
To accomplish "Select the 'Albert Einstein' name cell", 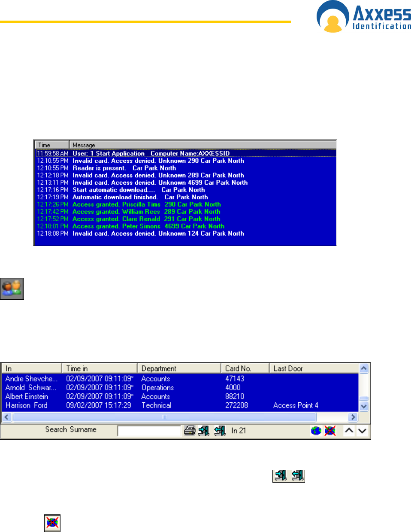I will tap(27, 397).
